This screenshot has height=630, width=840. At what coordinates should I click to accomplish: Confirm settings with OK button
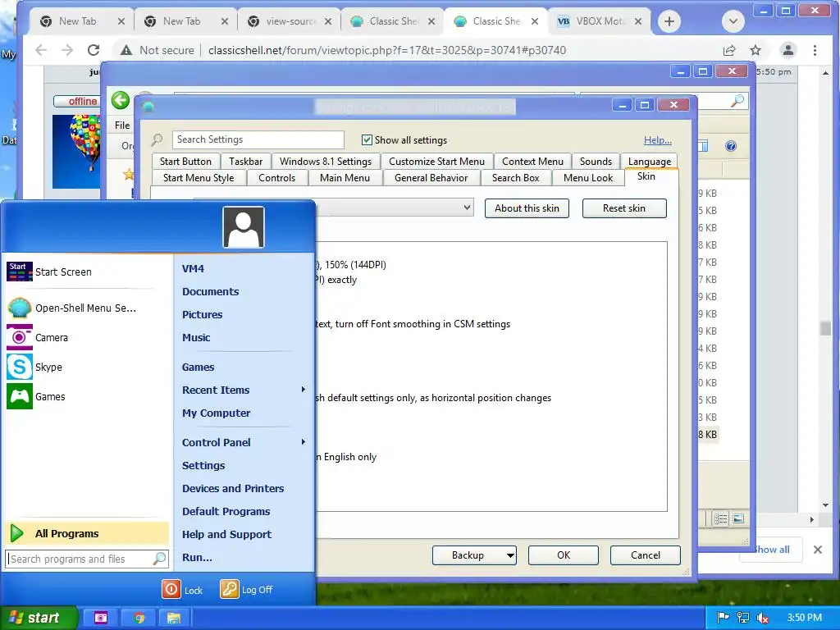point(564,555)
